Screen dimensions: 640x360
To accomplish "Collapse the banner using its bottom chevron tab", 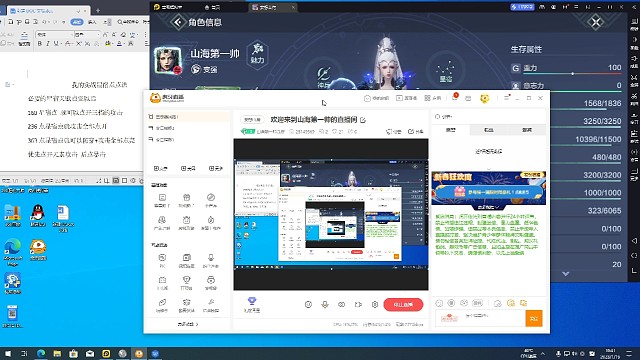I will (x=489, y=207).
